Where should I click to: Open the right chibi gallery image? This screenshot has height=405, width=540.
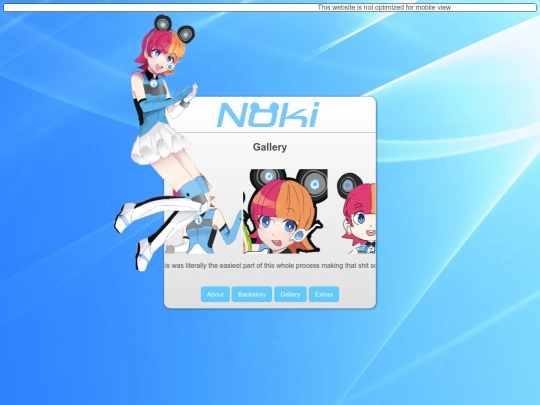coord(356,211)
